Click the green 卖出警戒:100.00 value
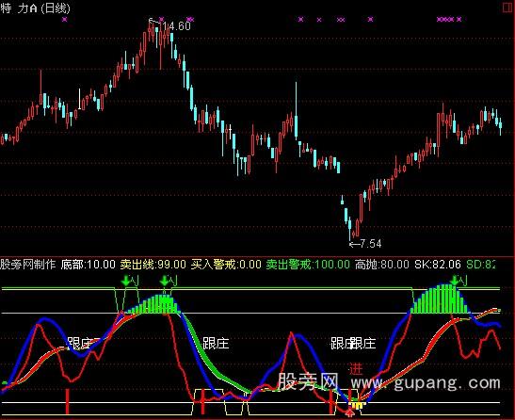 click(x=308, y=265)
